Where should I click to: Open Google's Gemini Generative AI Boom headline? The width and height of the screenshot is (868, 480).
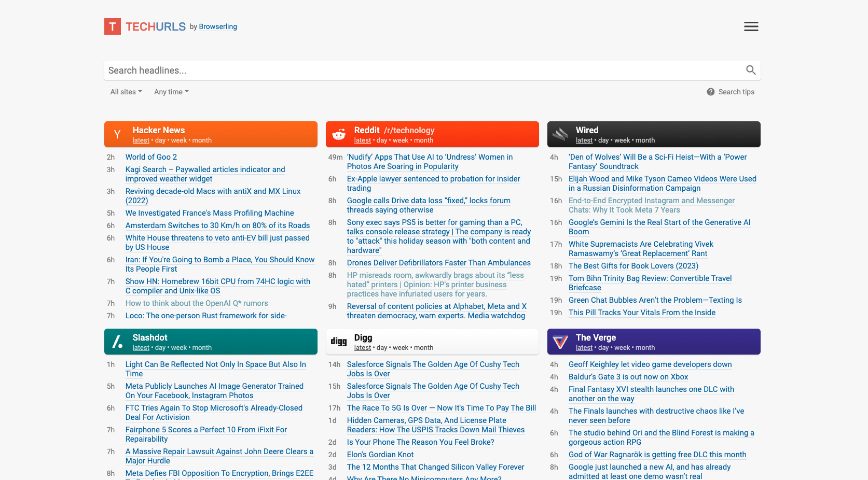pos(659,227)
